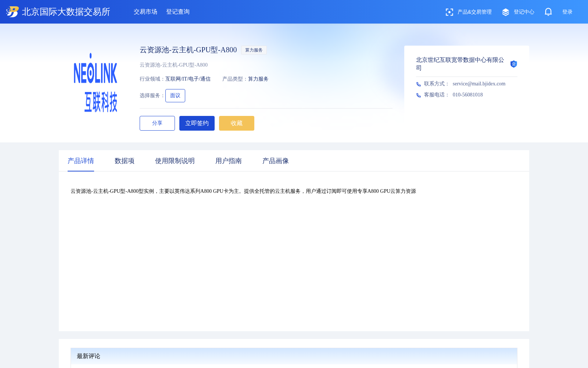588x368 pixels.
Task: Open 产品&交易管理 text link
Action: click(474, 12)
